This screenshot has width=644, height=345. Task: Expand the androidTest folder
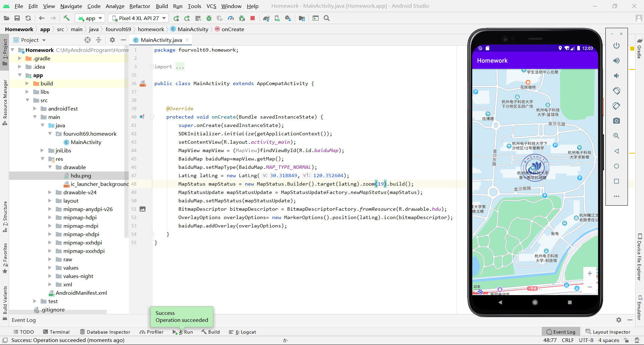tap(35, 109)
